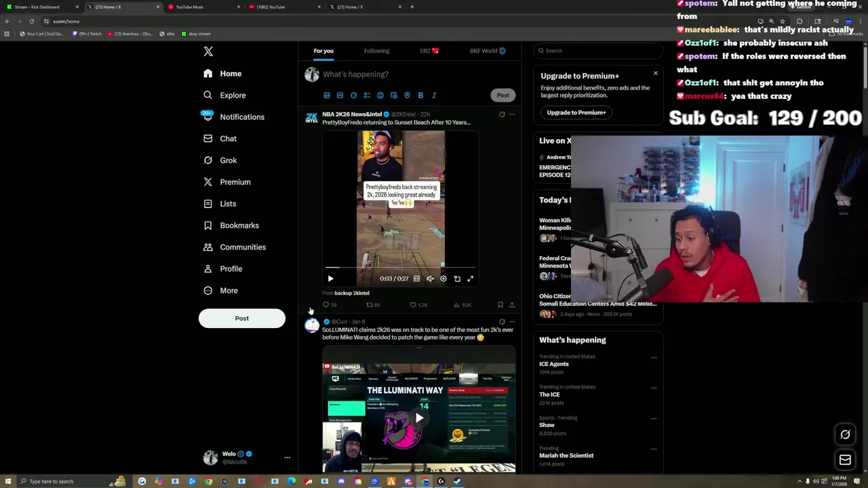Switch to the BKF World tab
868x488 pixels.
pyautogui.click(x=488, y=51)
